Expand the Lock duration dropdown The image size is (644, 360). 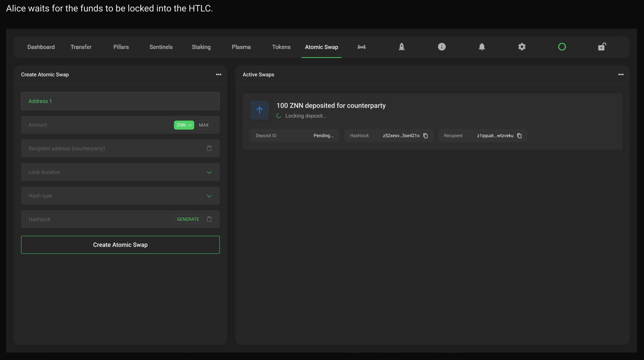coord(209,172)
